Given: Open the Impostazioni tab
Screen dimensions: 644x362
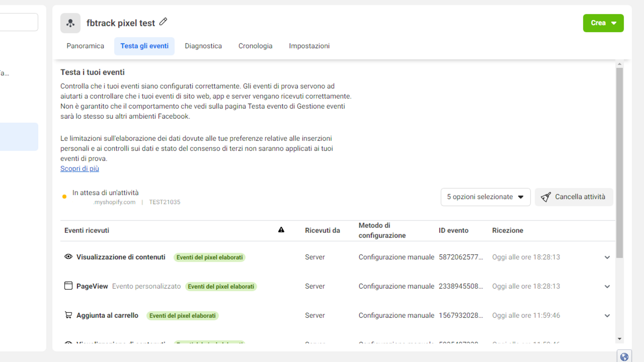Looking at the screenshot, I should coord(309,46).
